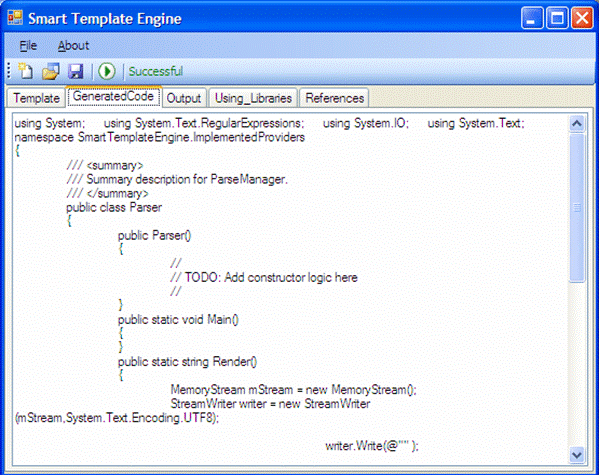Run the template with green play icon
599x475 pixels.
[x=107, y=71]
